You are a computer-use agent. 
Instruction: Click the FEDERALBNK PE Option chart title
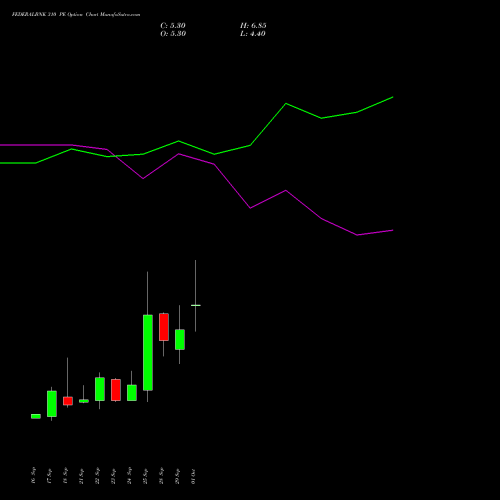[76, 15]
